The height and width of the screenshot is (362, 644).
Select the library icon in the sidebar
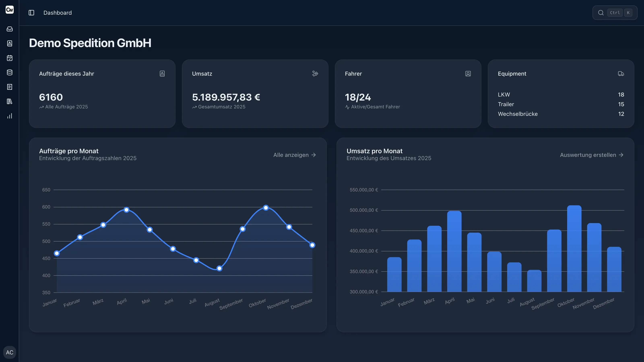[x=9, y=101]
